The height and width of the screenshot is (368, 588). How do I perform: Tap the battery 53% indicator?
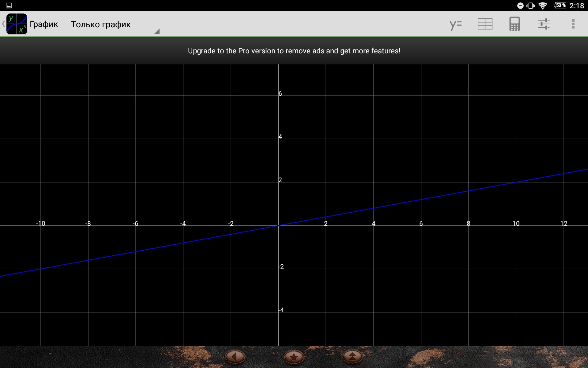(x=560, y=6)
